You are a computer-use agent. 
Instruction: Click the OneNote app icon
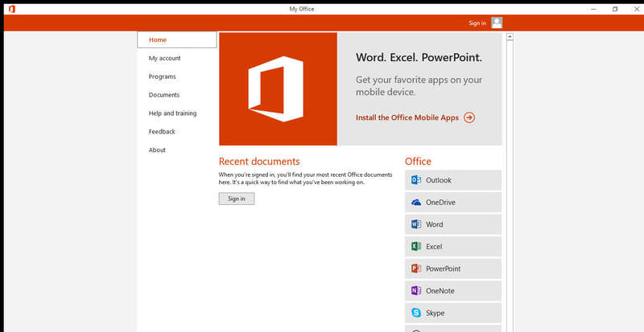(x=416, y=291)
